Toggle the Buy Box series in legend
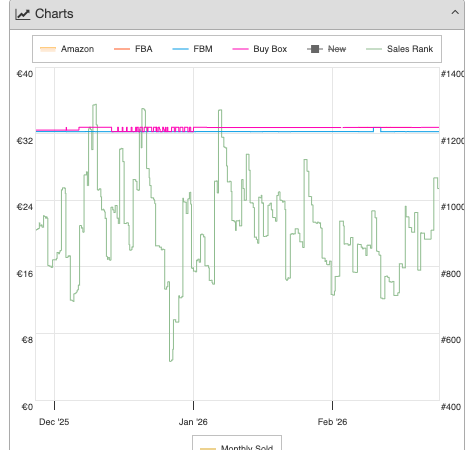The image size is (474, 450). tap(260, 49)
